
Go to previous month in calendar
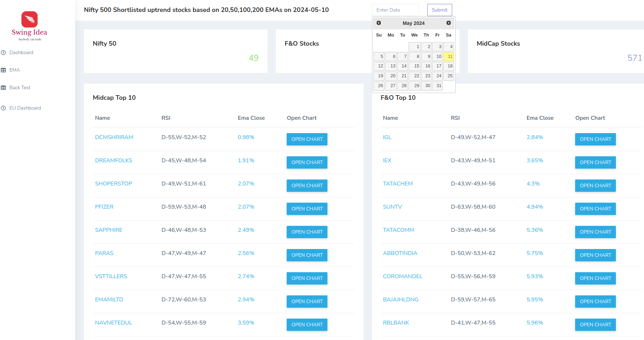pyautogui.click(x=379, y=23)
